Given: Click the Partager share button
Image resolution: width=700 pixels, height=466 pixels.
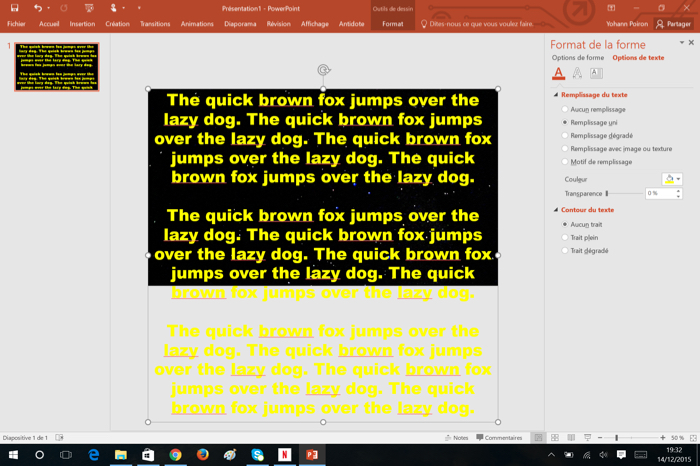Looking at the screenshot, I should click(673, 23).
